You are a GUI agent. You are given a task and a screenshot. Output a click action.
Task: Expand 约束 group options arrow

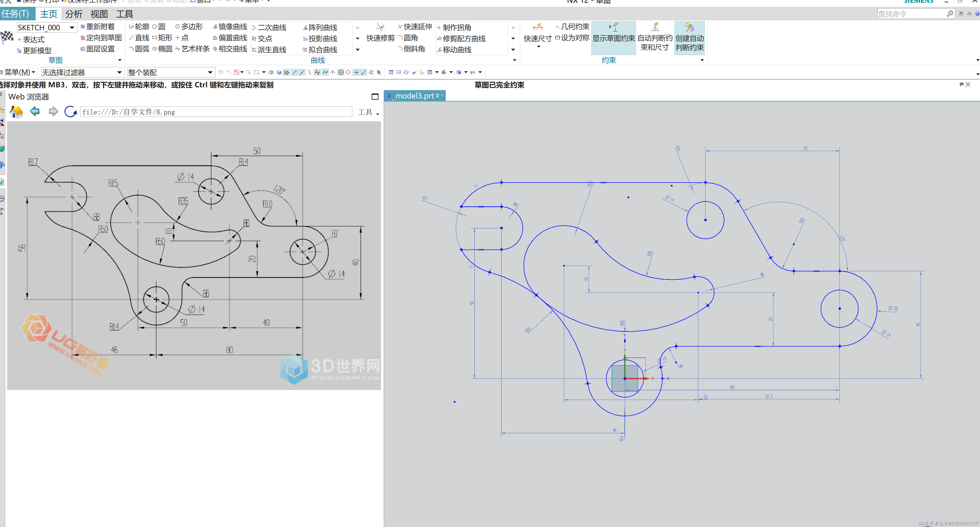pyautogui.click(x=702, y=60)
